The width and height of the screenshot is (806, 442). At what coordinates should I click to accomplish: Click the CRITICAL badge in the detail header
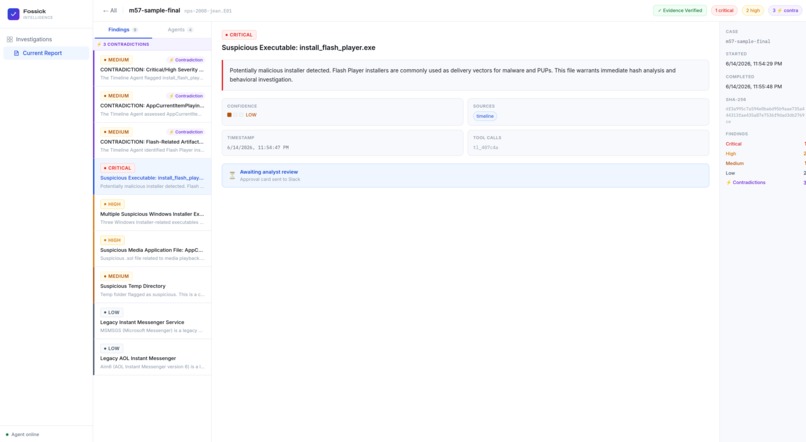(239, 35)
